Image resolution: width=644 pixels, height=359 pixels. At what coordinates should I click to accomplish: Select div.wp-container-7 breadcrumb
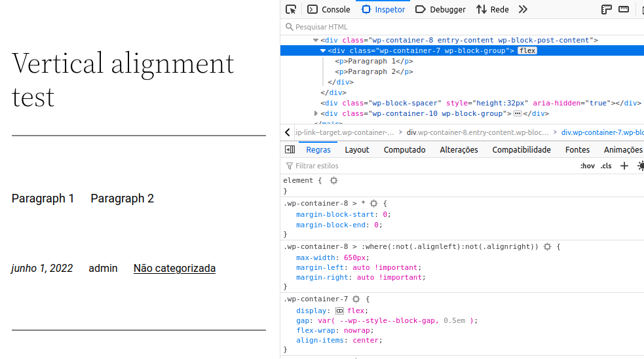pos(602,132)
